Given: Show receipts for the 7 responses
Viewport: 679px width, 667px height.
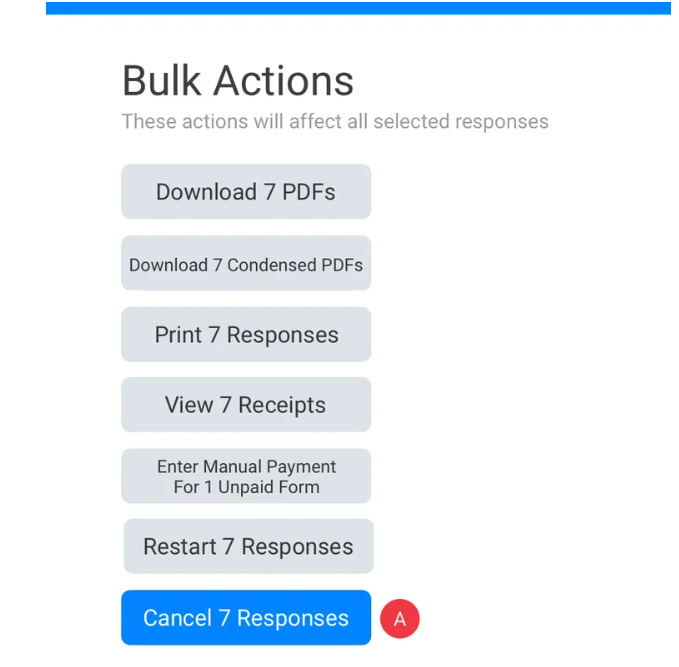Looking at the screenshot, I should point(246,405).
